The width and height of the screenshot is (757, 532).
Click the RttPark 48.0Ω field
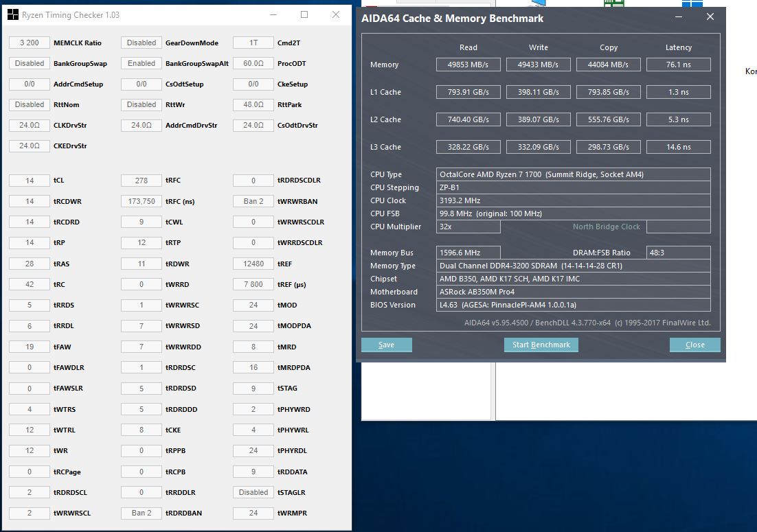pyautogui.click(x=253, y=104)
